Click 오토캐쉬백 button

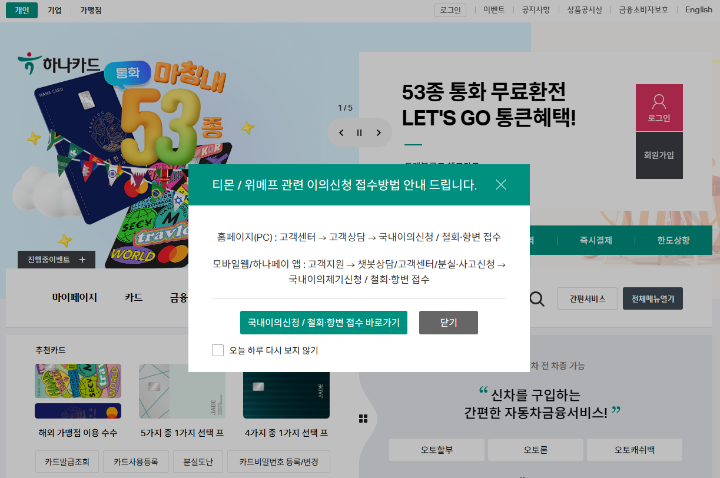(x=635, y=450)
